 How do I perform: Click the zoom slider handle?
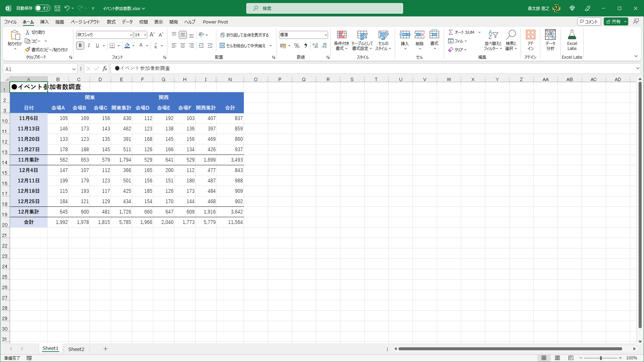tap(600, 358)
